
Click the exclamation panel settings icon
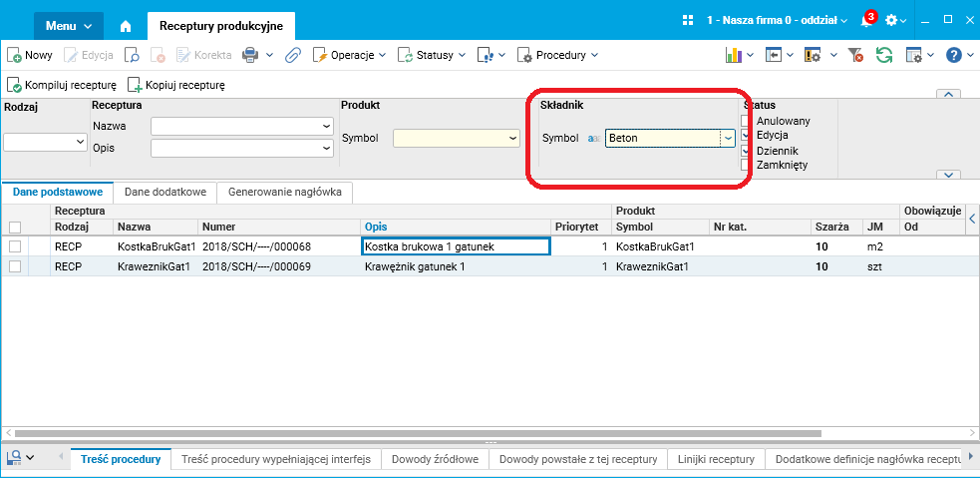(813, 55)
